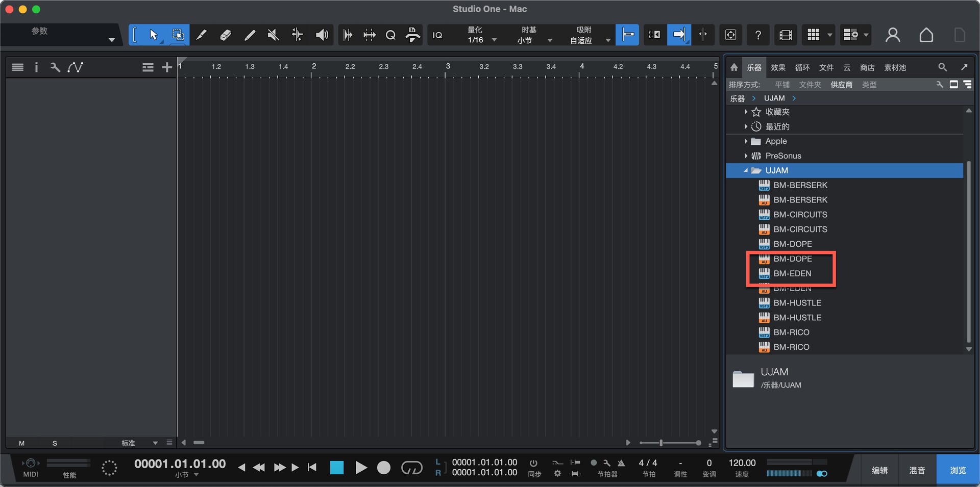Open the track inspector i icon
The image size is (980, 487).
pos(36,67)
